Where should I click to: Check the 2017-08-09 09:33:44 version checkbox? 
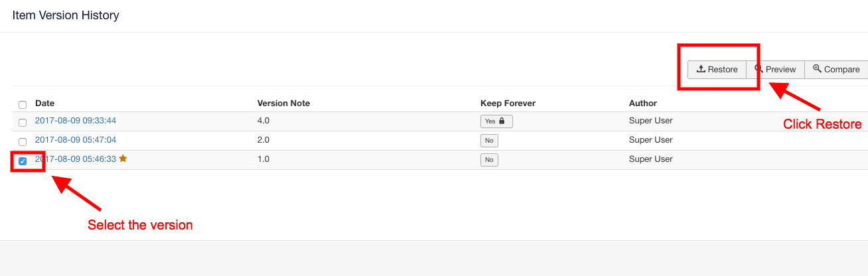tap(23, 123)
